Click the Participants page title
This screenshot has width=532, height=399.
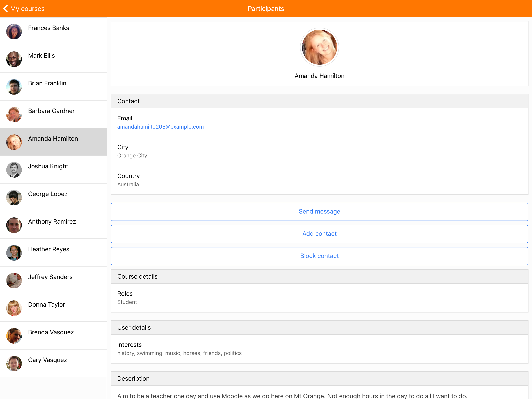click(266, 9)
